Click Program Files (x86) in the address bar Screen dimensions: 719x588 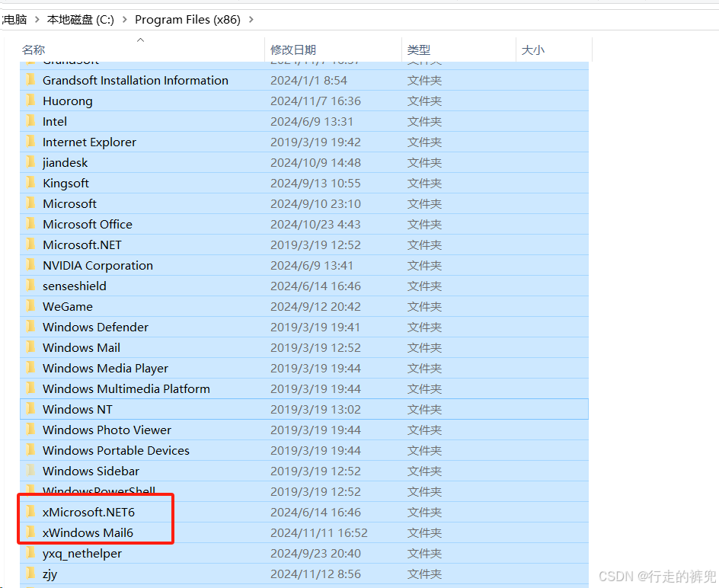pos(187,20)
